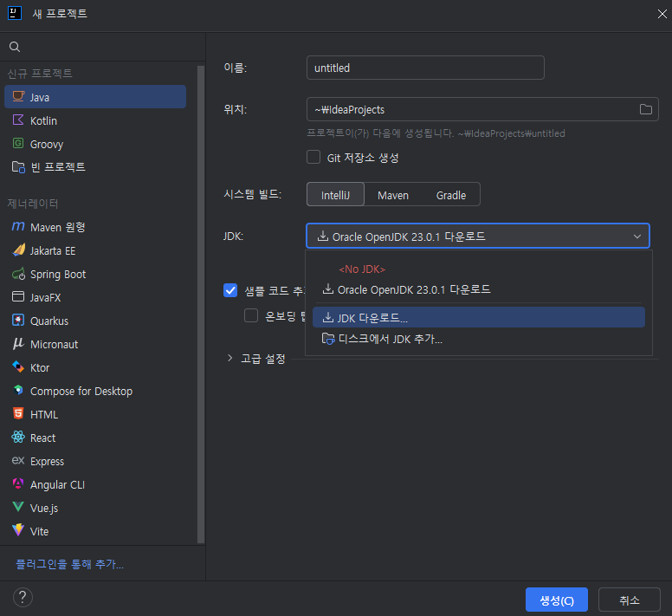Click the Maven archetype icon
This screenshot has height=616, width=672.
[x=18, y=226]
